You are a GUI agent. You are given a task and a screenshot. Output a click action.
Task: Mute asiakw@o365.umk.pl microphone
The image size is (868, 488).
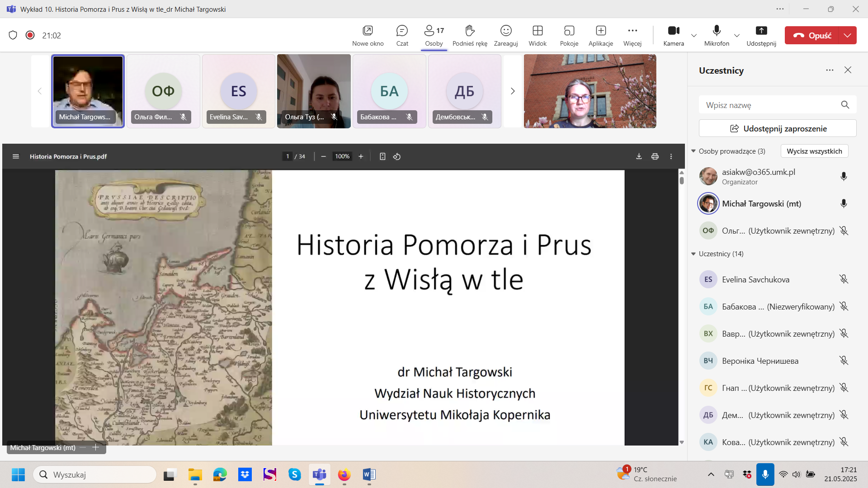tap(844, 176)
